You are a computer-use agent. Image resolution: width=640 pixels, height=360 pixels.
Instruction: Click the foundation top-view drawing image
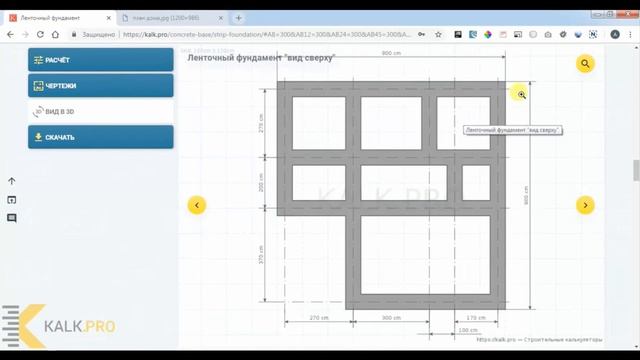(x=391, y=196)
